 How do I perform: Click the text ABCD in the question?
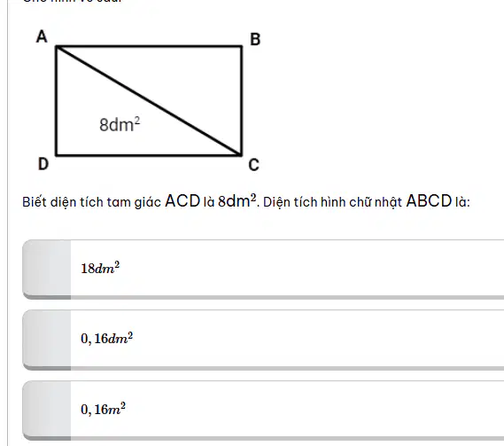(x=429, y=201)
